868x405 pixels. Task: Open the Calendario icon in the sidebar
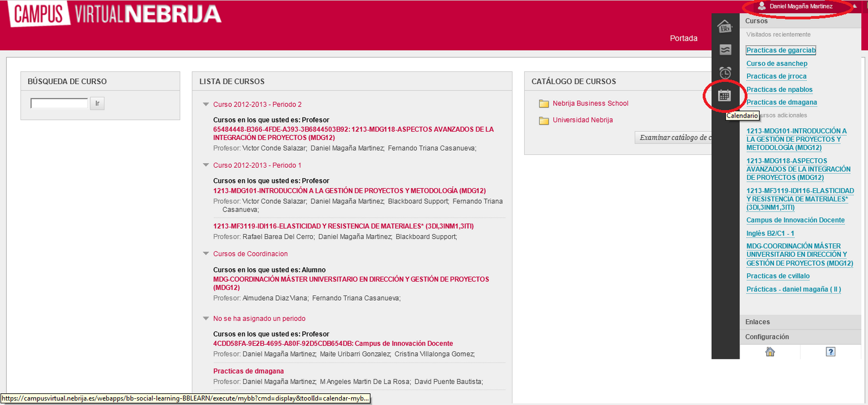pyautogui.click(x=726, y=95)
